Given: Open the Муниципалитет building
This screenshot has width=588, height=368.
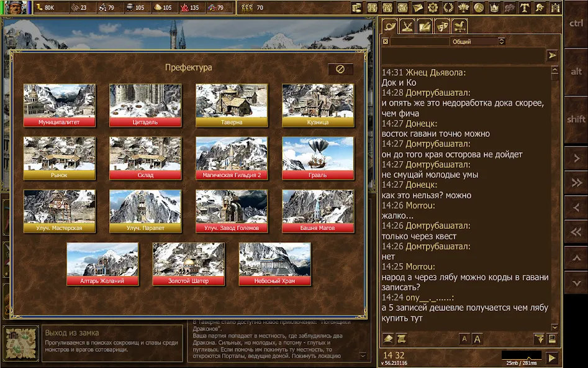Looking at the screenshot, I should click(x=60, y=106).
